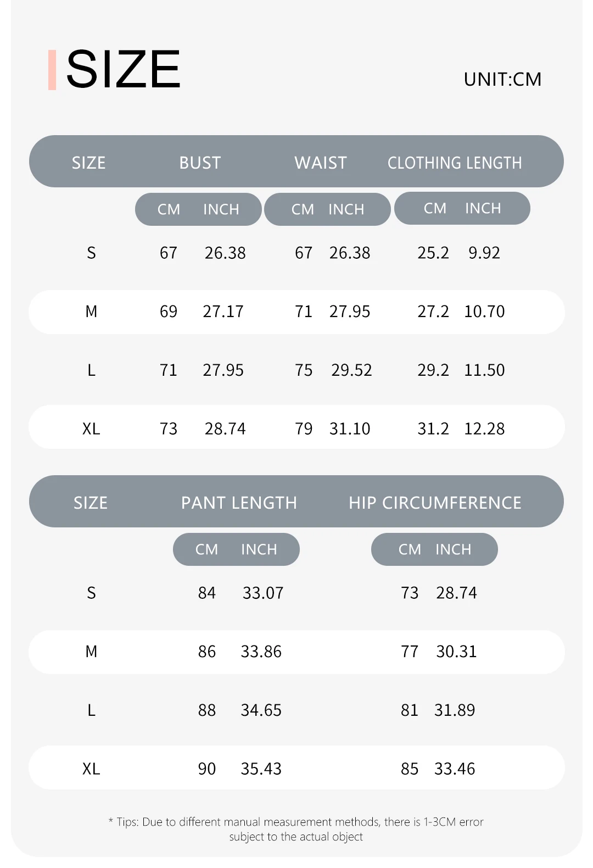The image size is (593, 868).
Task: Click the BUST column header
Action: 200,163
